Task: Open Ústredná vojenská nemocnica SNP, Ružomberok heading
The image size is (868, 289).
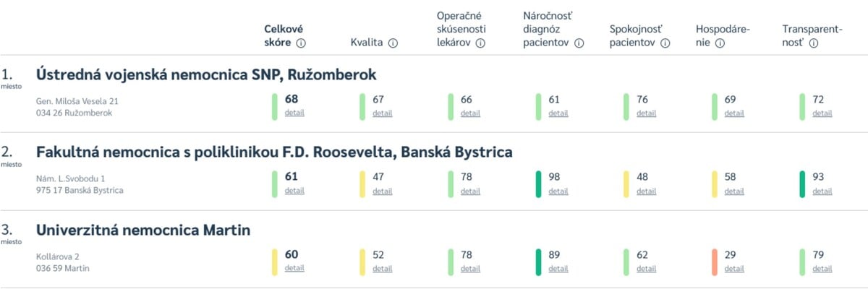Action: click(206, 74)
